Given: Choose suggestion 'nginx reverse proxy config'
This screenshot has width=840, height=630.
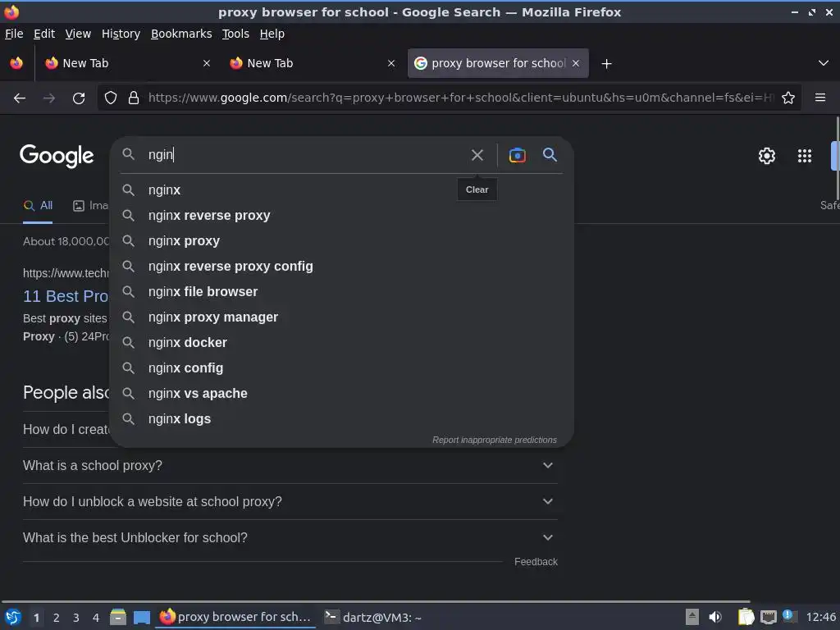Looking at the screenshot, I should 341,267.
